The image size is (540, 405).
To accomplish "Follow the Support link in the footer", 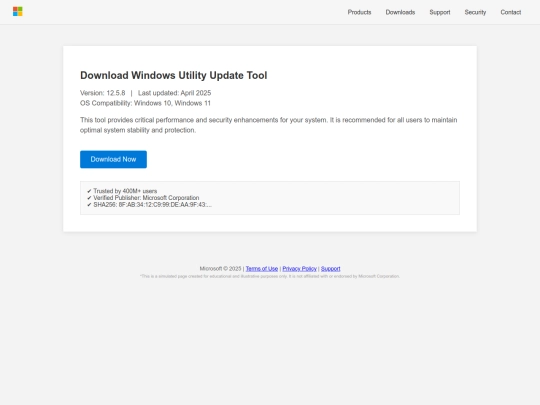I will pos(331,269).
